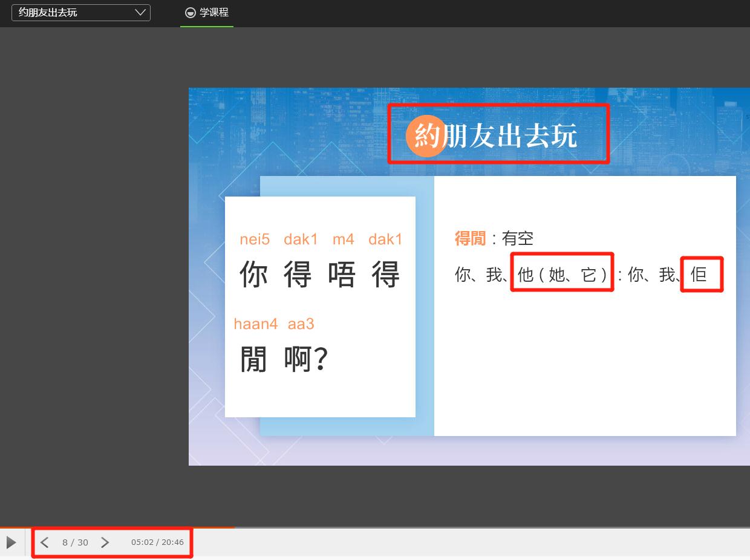Switch to the 学课程 tab
Viewport: 750px width, 560px height.
[x=207, y=13]
